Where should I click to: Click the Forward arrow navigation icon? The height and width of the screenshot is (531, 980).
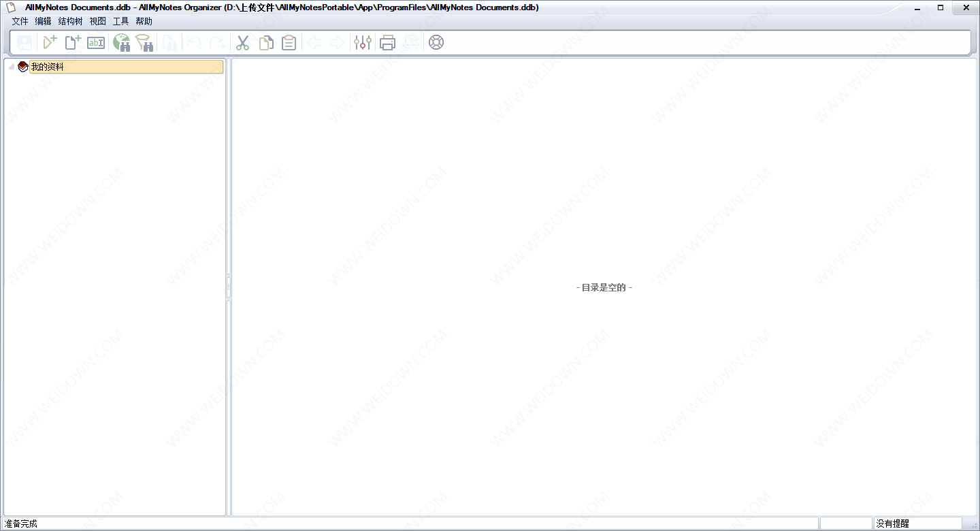coord(337,43)
